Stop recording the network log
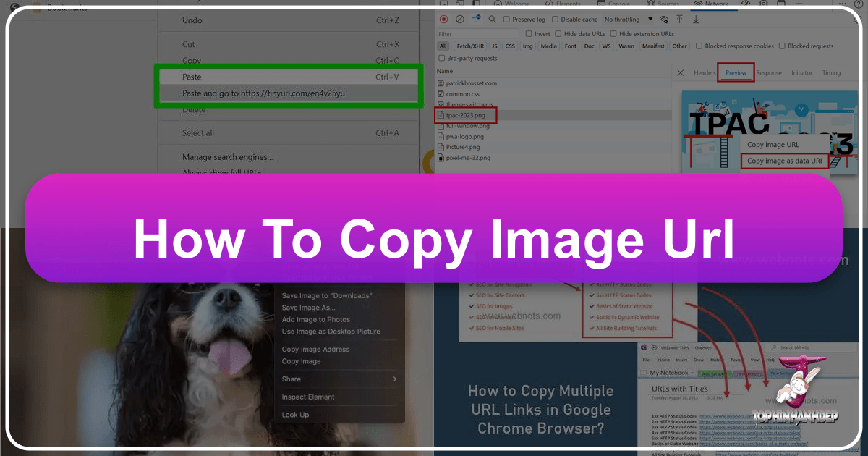The image size is (868, 456). (443, 20)
